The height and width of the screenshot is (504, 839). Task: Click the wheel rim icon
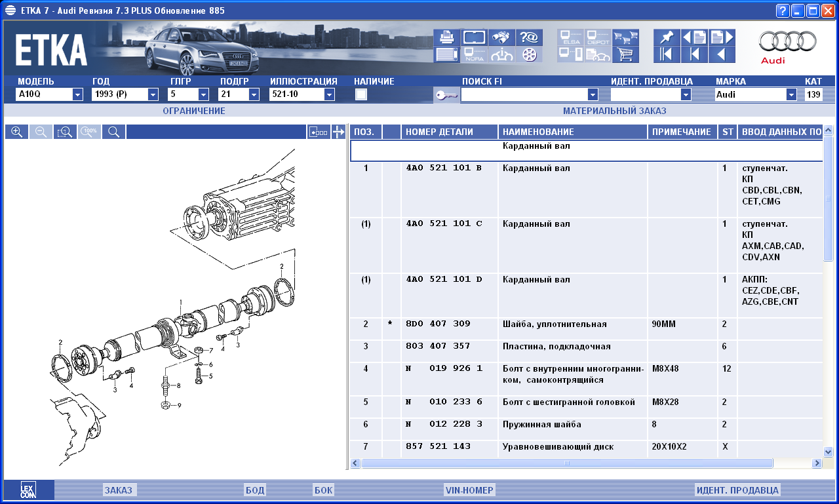[x=529, y=54]
